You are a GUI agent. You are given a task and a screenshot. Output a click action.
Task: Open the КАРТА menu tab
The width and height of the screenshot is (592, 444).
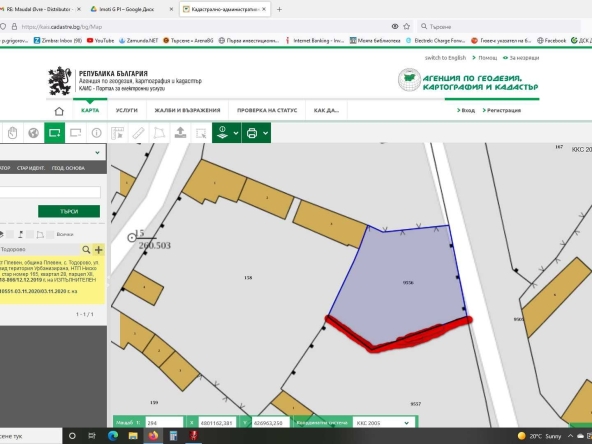pos(90,110)
